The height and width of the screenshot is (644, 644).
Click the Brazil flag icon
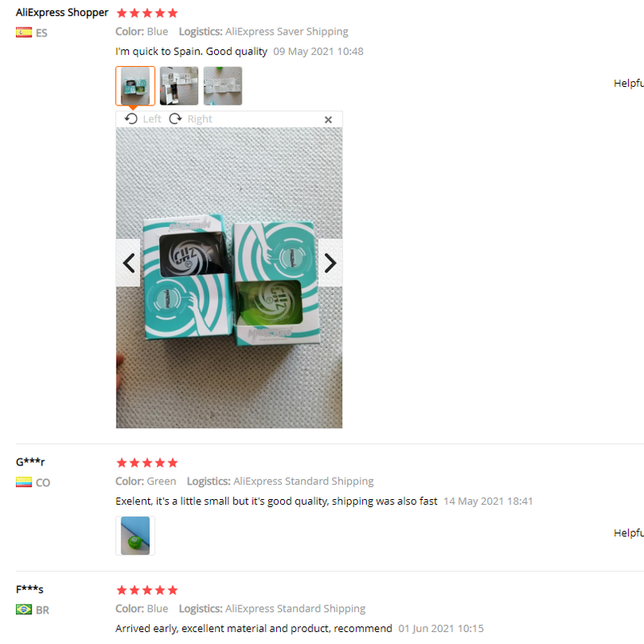click(x=24, y=609)
